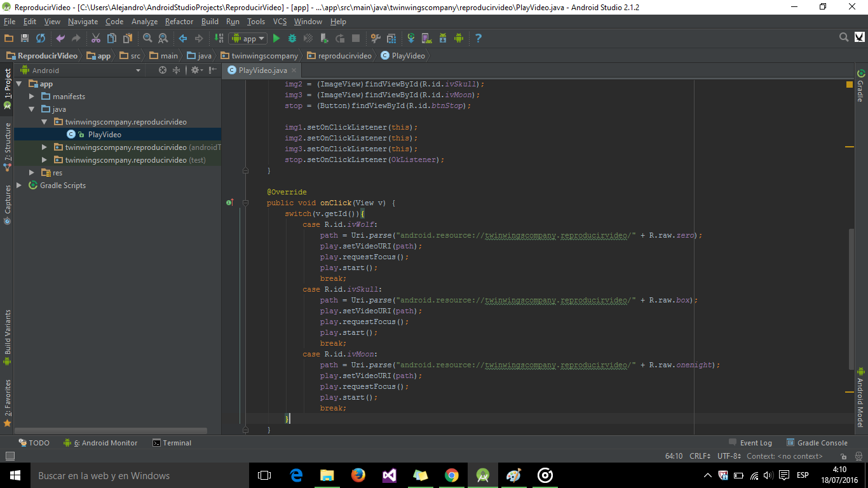Open the Event Log panel
The width and height of the screenshot is (868, 488).
click(x=750, y=443)
